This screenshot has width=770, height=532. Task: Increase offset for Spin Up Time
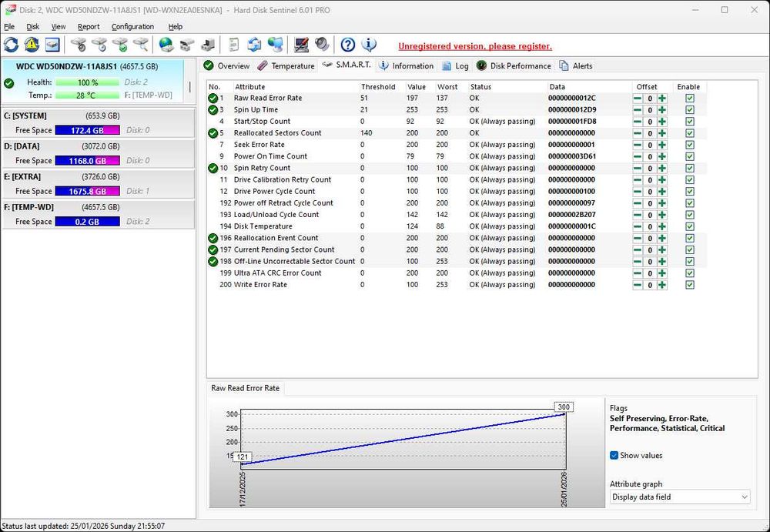(x=662, y=110)
